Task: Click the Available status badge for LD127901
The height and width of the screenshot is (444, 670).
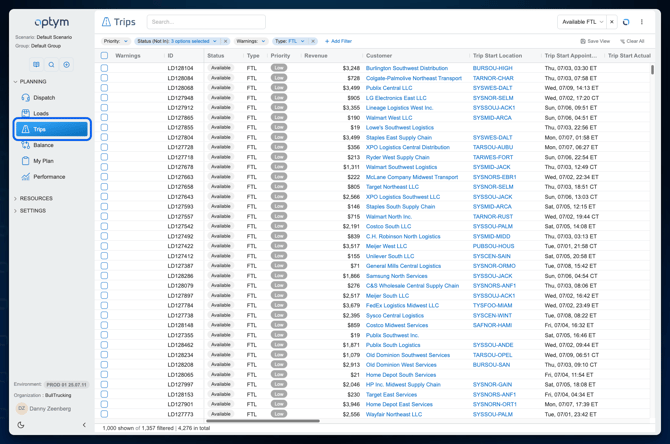Action: pos(221,404)
